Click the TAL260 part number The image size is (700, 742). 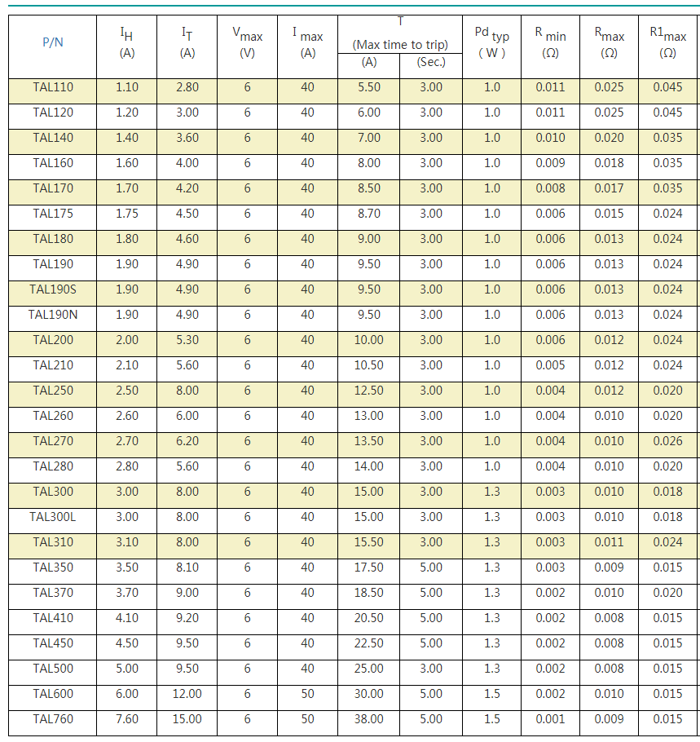(53, 416)
